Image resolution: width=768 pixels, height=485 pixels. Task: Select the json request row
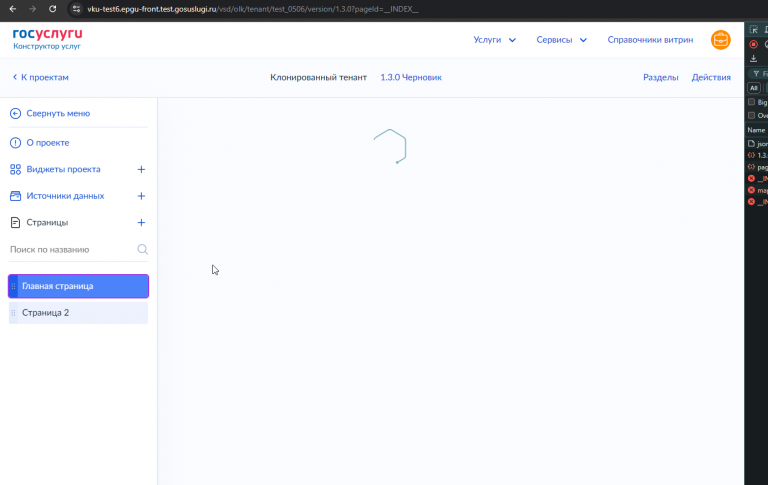(x=756, y=144)
